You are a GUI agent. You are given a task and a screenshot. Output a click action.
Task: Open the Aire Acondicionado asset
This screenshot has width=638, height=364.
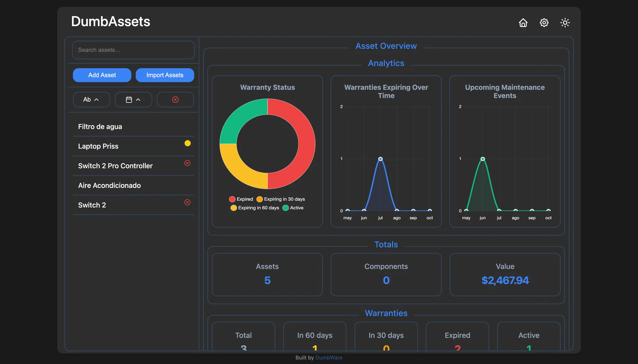click(x=134, y=186)
